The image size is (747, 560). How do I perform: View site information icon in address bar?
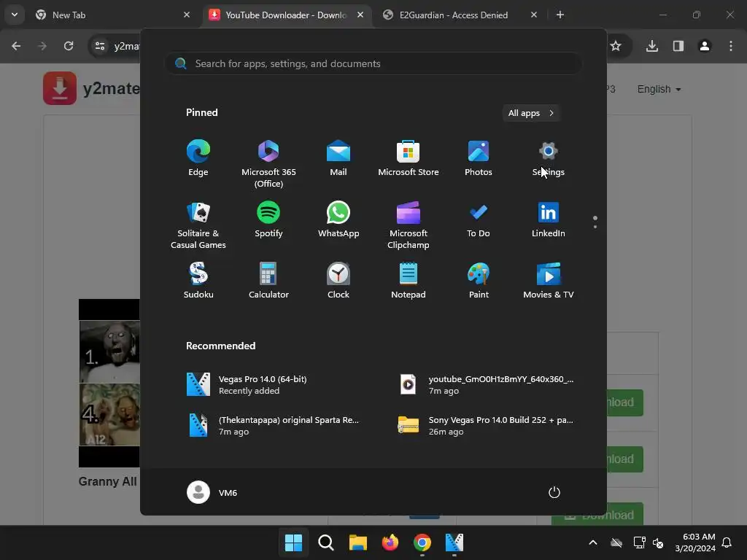point(100,46)
